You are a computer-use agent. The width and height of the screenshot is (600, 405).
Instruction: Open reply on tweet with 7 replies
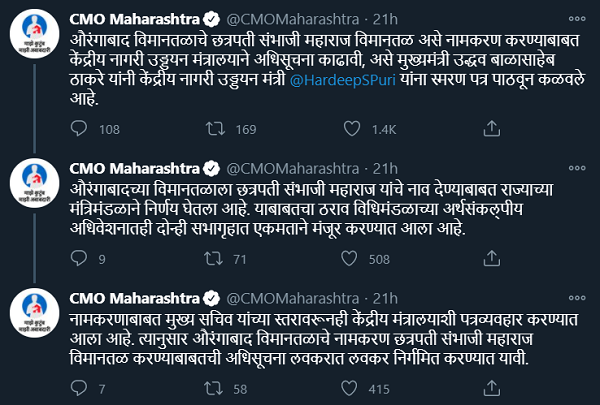click(78, 387)
